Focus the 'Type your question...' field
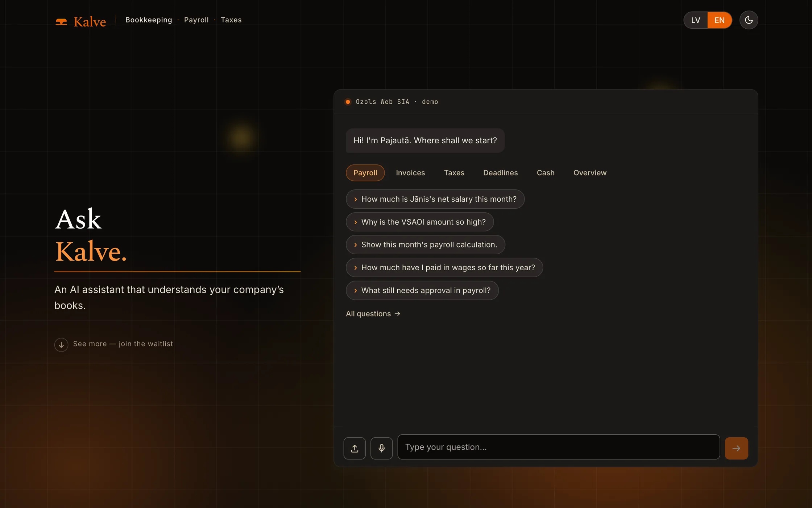The width and height of the screenshot is (812, 508). point(559,447)
